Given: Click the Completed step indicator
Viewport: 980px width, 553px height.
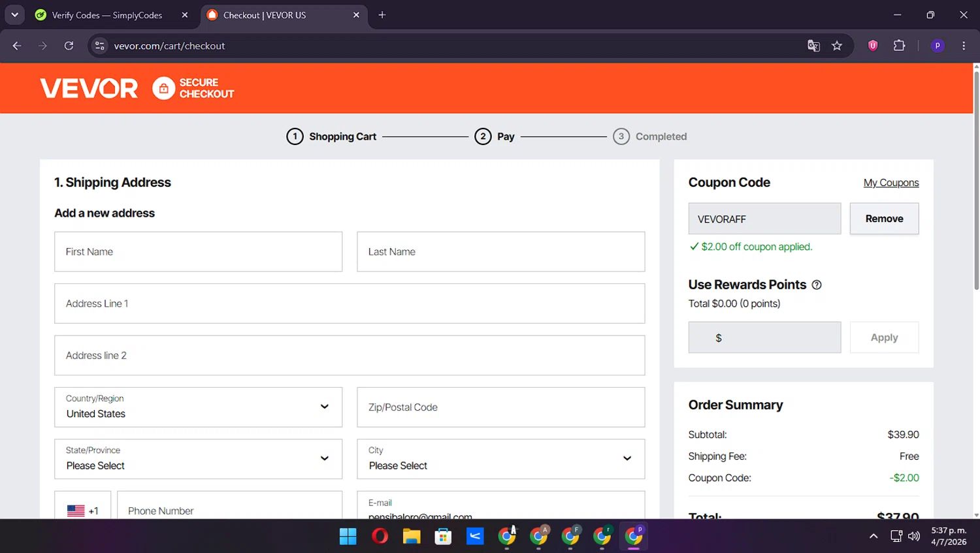Looking at the screenshot, I should coord(650,136).
